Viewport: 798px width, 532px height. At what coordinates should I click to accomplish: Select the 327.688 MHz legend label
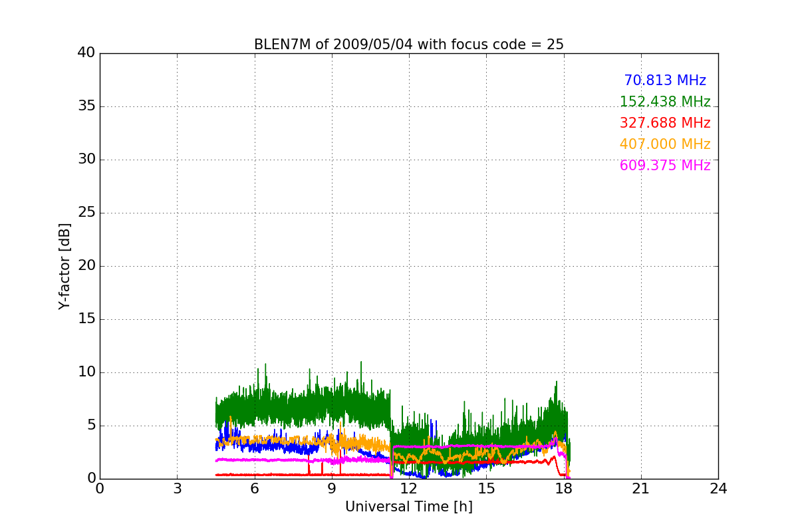[x=665, y=123]
